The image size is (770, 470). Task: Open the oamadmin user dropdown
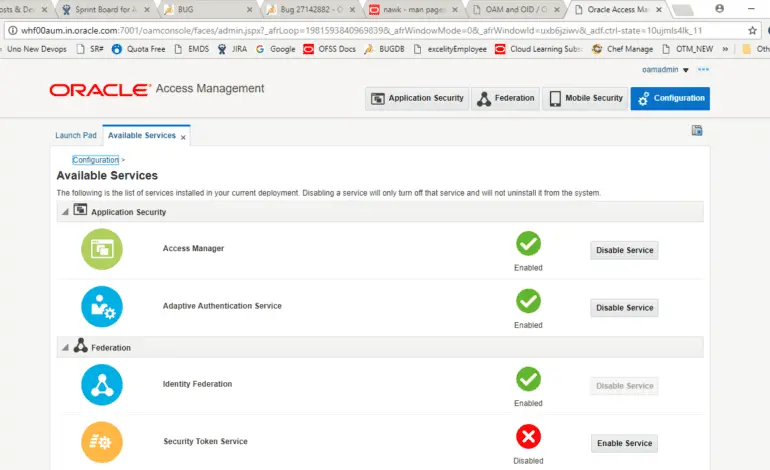pyautogui.click(x=665, y=70)
